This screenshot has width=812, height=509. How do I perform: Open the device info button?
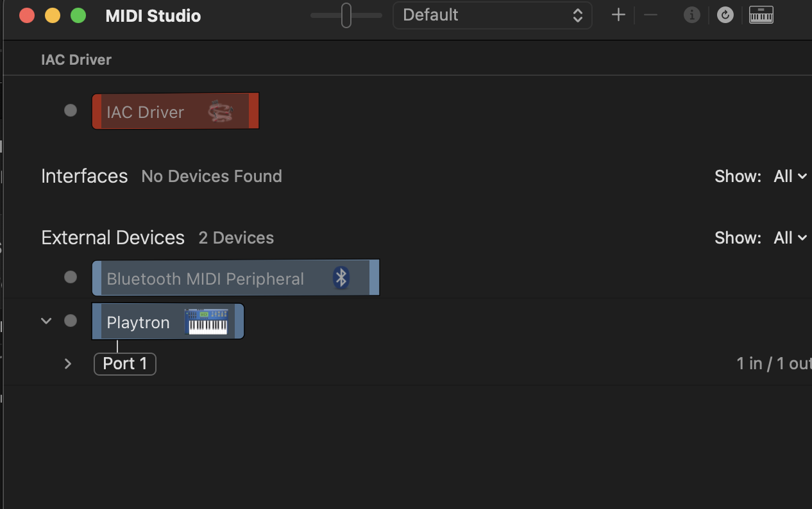[691, 15]
